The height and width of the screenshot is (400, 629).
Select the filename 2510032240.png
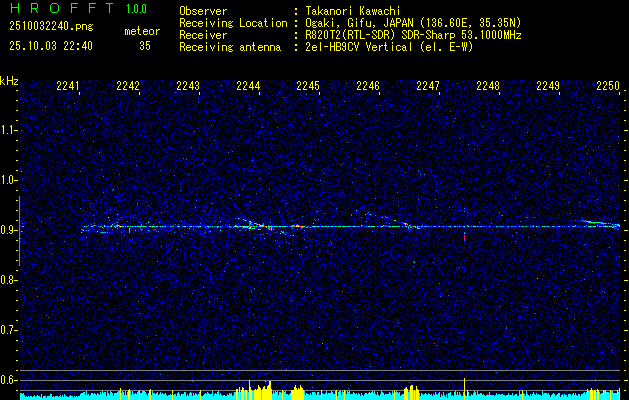(51, 27)
